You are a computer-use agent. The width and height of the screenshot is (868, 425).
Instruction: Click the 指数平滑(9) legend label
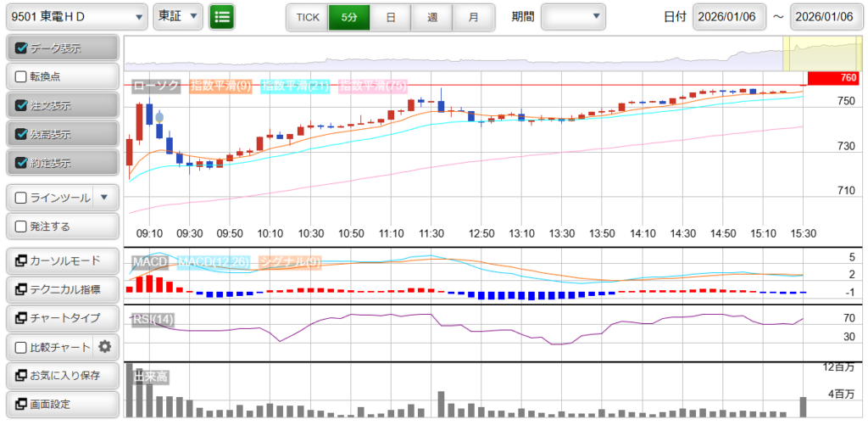pos(220,86)
